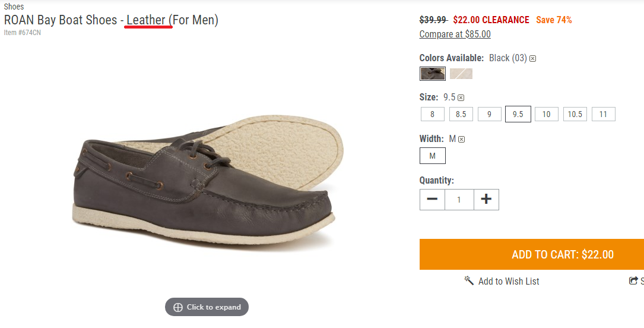Clear the selected 9.5 size

point(461,98)
